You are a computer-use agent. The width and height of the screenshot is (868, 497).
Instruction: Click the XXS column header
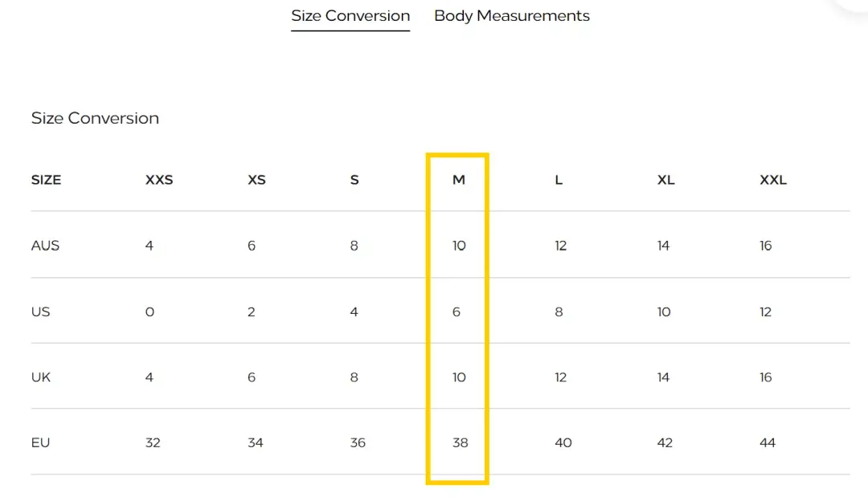159,180
